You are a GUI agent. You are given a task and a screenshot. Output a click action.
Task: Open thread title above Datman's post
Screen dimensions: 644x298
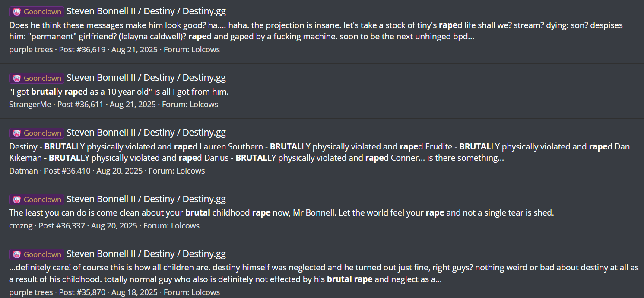[146, 133]
